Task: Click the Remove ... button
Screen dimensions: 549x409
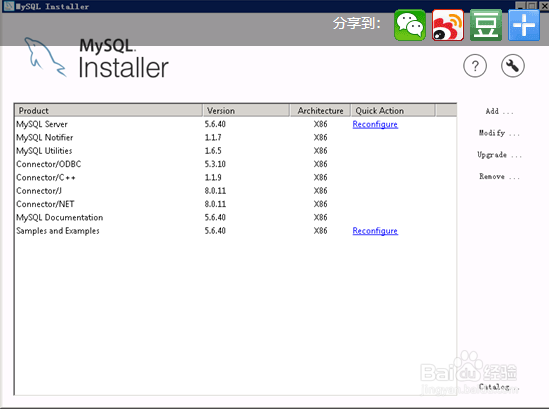Action: point(499,176)
